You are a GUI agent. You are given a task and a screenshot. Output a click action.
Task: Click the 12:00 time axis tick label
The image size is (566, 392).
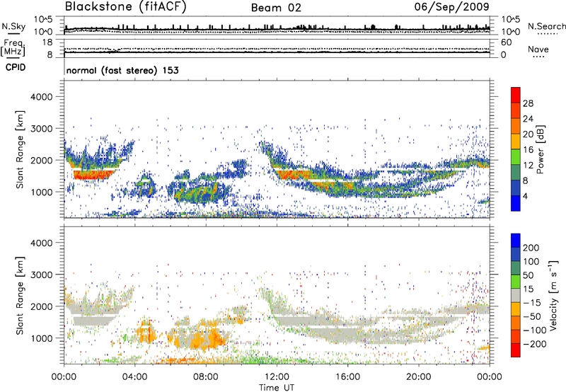click(x=277, y=377)
